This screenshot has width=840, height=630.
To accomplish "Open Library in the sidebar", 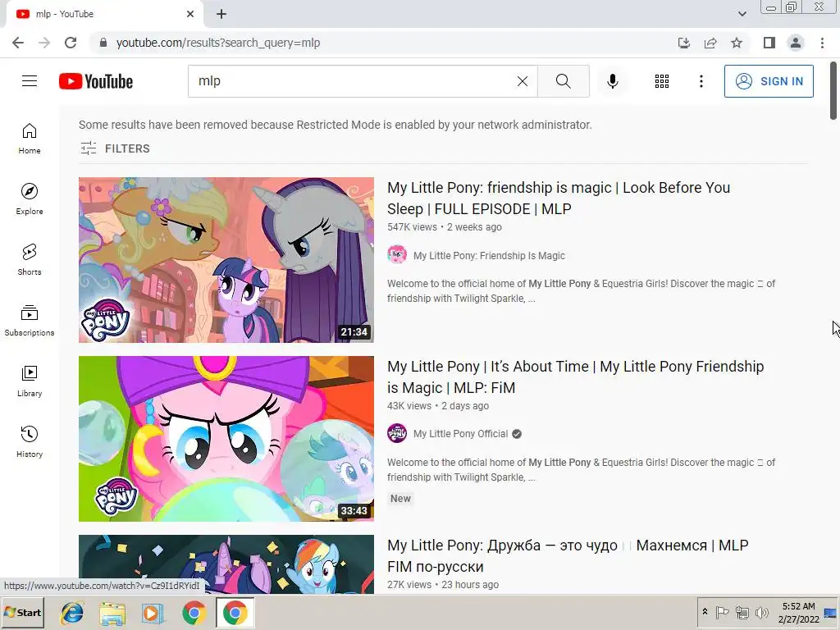I will click(x=30, y=381).
